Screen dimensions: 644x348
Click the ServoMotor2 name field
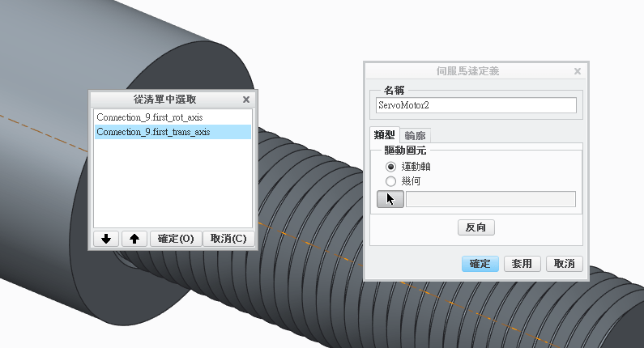(x=476, y=105)
